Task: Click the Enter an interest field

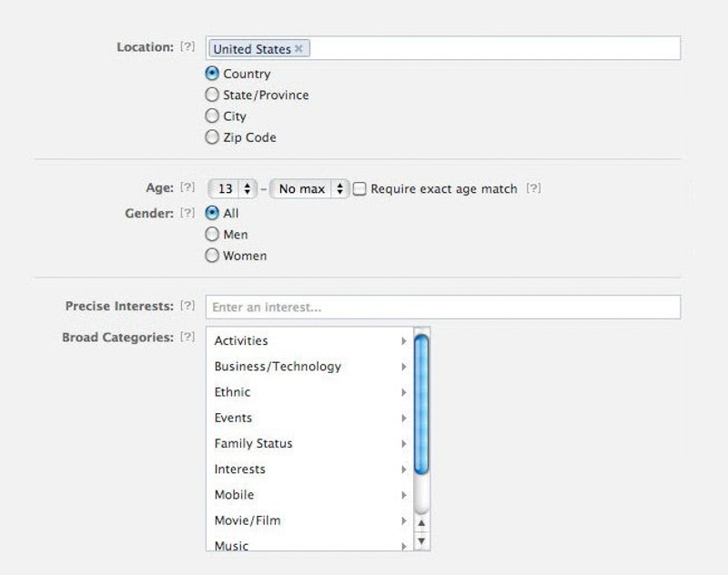Action: point(442,308)
